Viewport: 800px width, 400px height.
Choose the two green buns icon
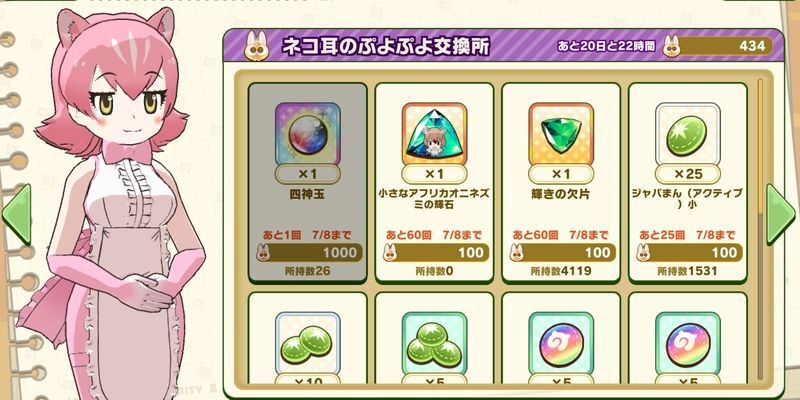pyautogui.click(x=308, y=344)
